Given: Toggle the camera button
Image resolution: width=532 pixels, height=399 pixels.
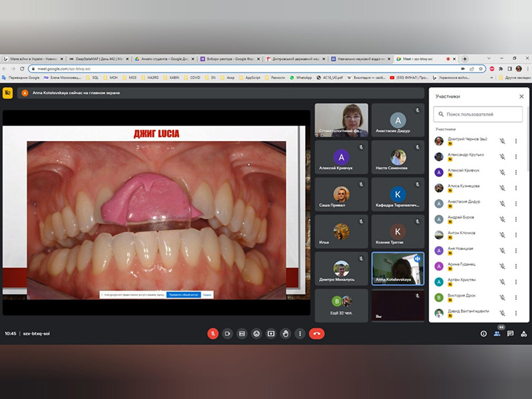Looking at the screenshot, I should [x=227, y=333].
